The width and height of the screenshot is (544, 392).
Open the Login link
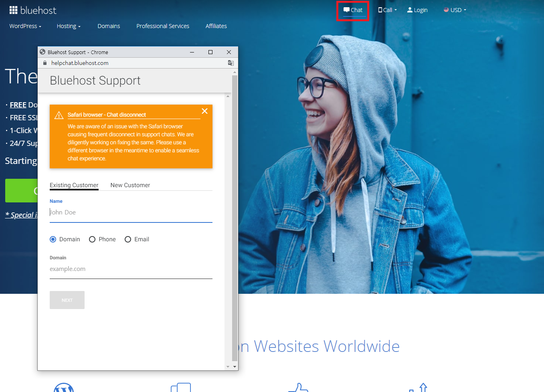click(x=417, y=10)
